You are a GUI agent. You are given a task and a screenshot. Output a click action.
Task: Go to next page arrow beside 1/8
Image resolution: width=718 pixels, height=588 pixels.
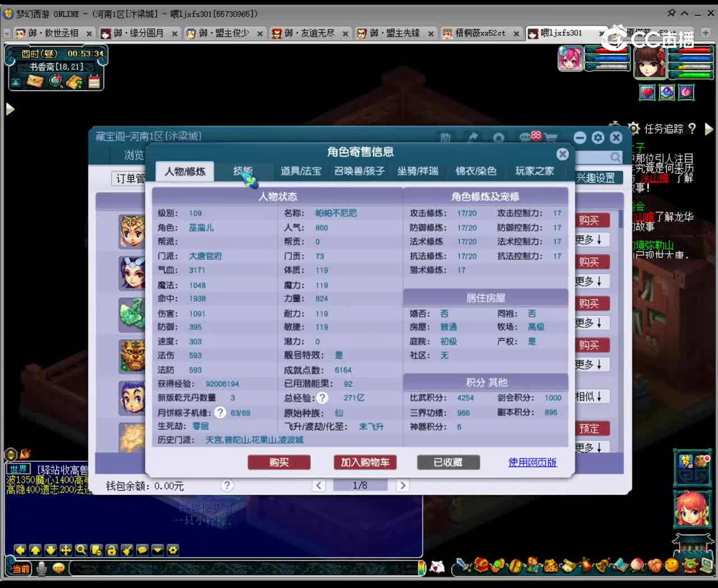click(x=403, y=485)
